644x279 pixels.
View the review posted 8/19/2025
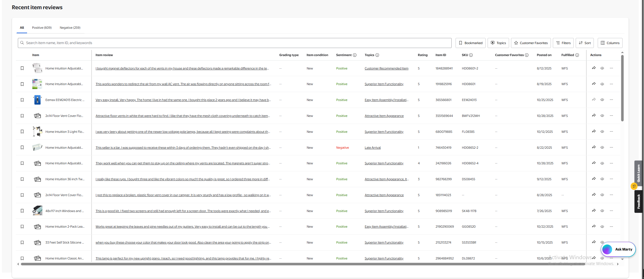(x=602, y=84)
